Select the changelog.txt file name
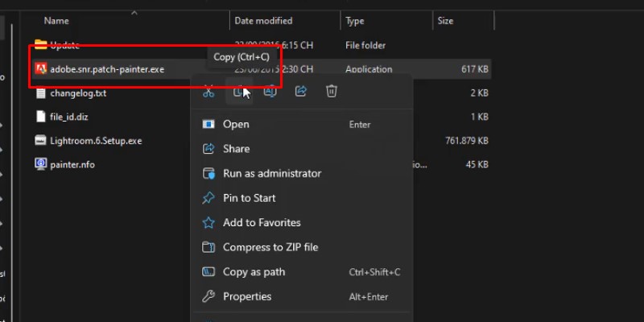 (78, 93)
